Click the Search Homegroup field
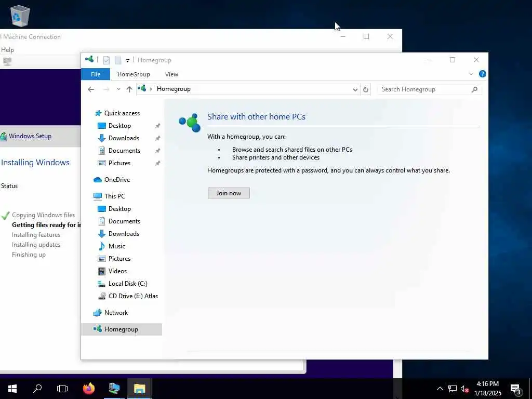 click(429, 89)
